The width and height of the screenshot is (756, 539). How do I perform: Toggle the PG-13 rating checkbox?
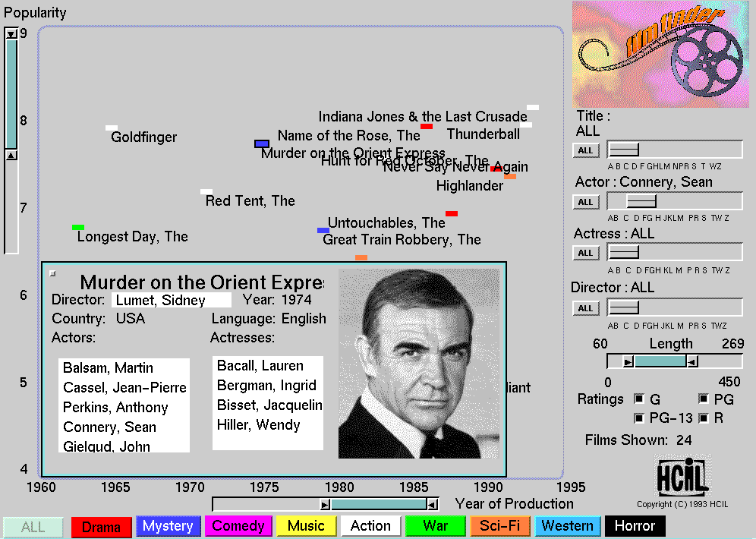coord(639,418)
